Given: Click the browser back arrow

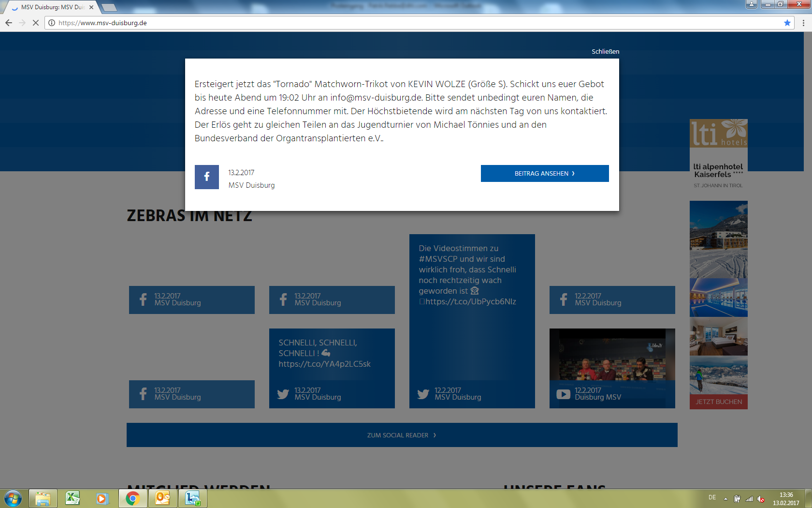Looking at the screenshot, I should coord(8,23).
